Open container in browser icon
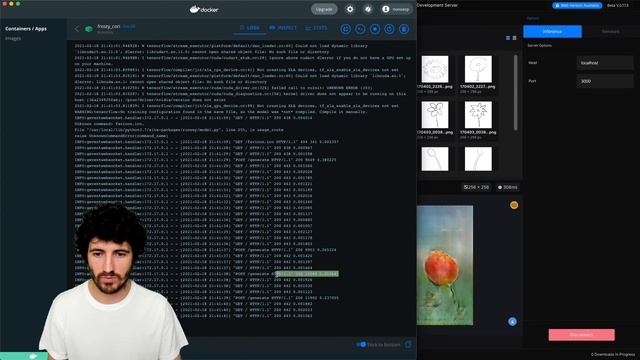Screen dimensions: 640x360 tap(346, 29)
